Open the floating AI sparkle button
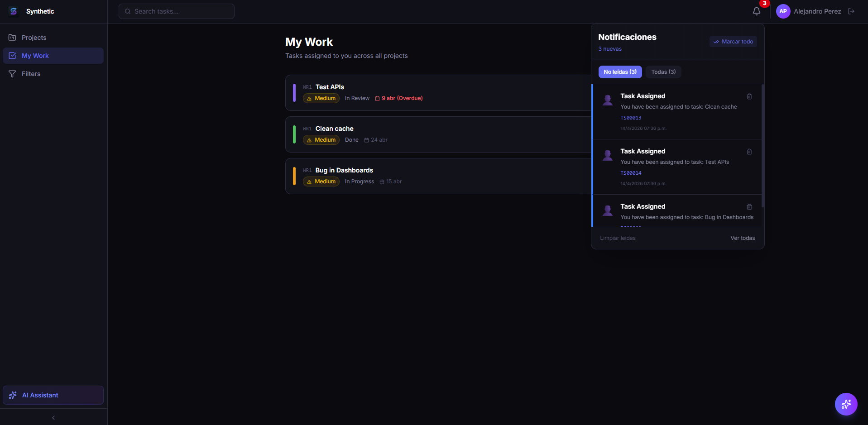Viewport: 868px width, 425px height. [846, 404]
